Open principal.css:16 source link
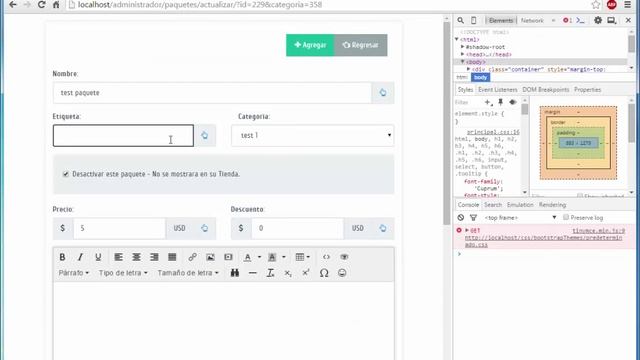The width and height of the screenshot is (640, 360). (x=493, y=132)
